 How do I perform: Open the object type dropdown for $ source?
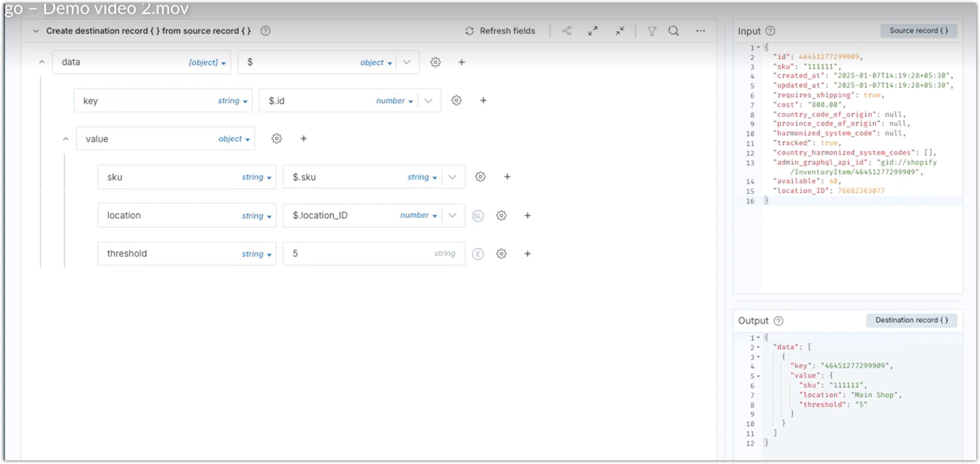[x=376, y=62]
